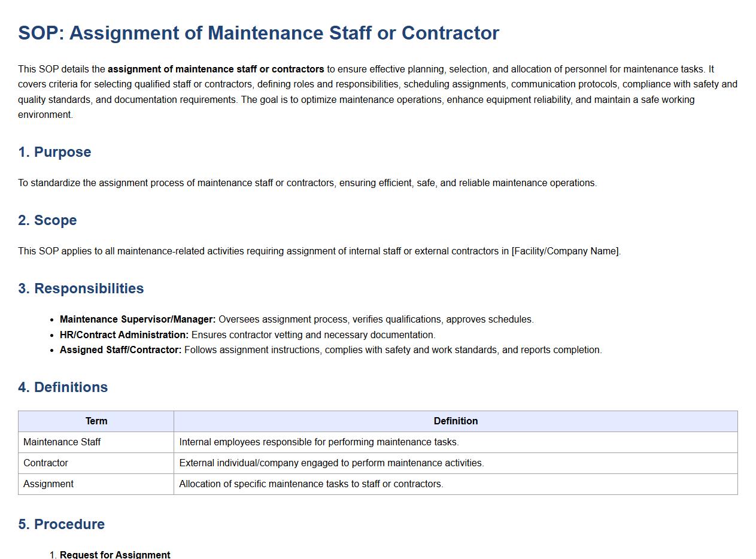Select the '2. Scope' heading

pyautogui.click(x=47, y=220)
